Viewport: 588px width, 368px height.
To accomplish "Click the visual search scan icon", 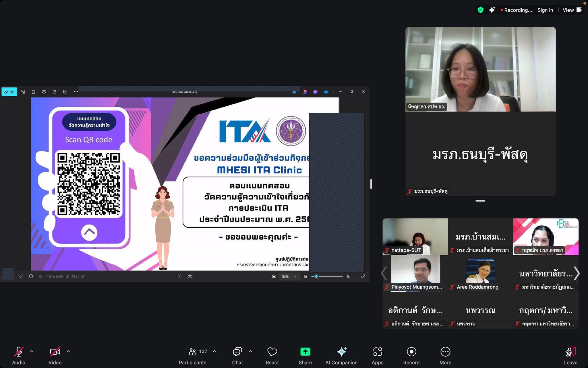I will click(x=179, y=276).
